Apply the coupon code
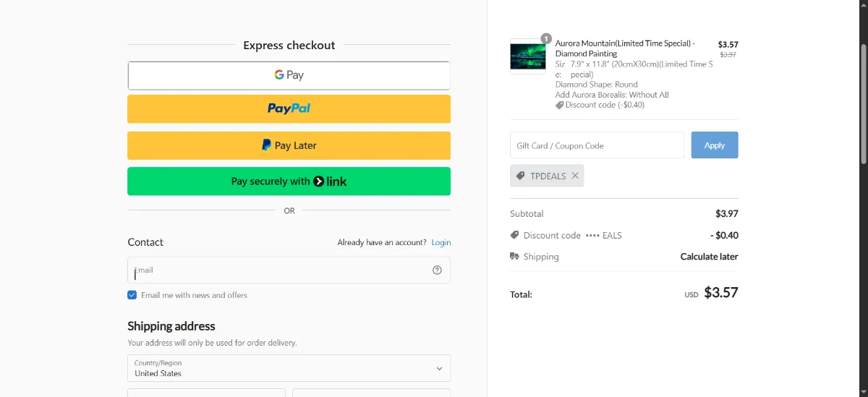 point(715,145)
